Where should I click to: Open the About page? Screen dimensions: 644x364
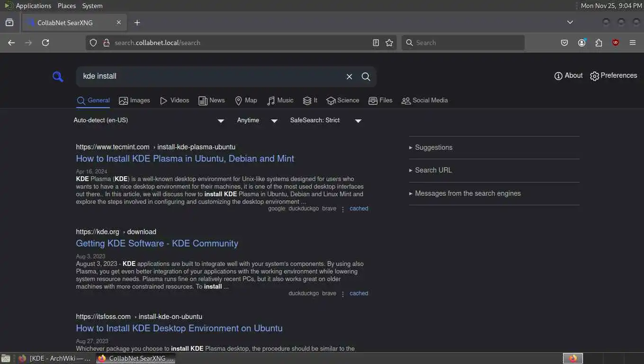(x=568, y=75)
